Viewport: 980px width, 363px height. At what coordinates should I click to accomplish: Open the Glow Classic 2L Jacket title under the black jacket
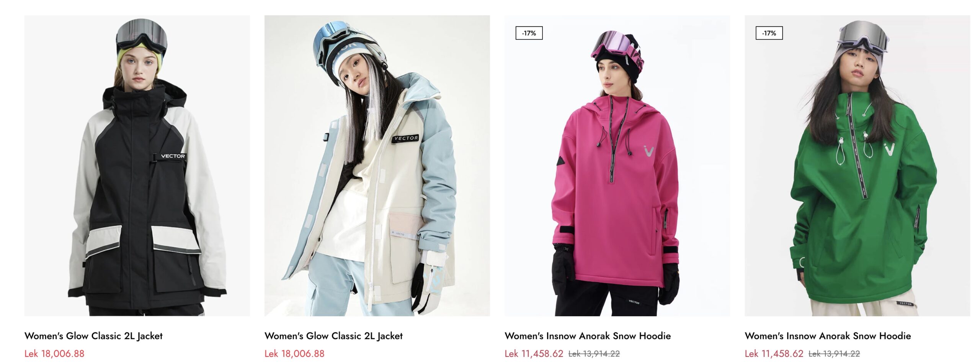(x=93, y=336)
